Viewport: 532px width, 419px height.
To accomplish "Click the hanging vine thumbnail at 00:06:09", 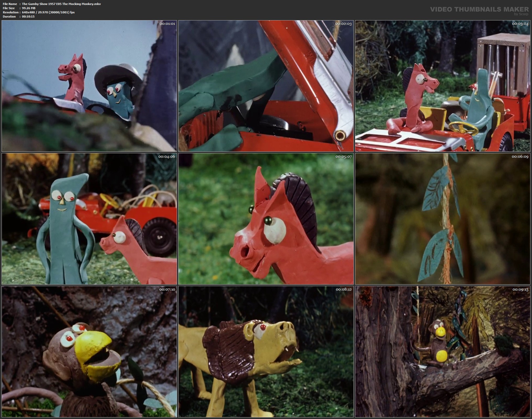I will tap(443, 219).
